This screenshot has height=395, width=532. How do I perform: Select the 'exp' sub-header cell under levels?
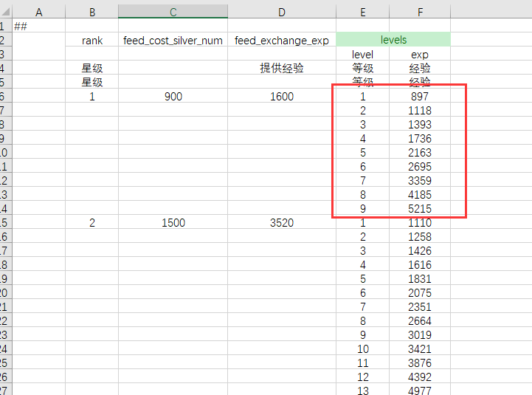click(x=420, y=55)
